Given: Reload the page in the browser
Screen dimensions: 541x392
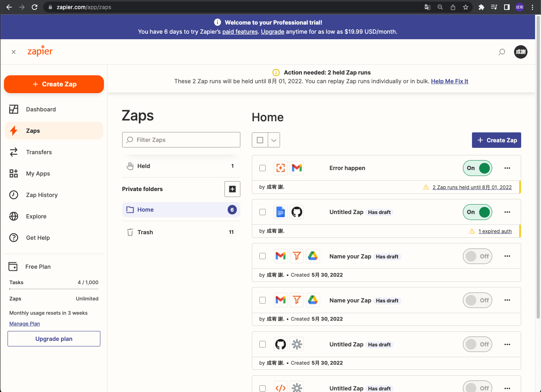Looking at the screenshot, I should 35,7.
